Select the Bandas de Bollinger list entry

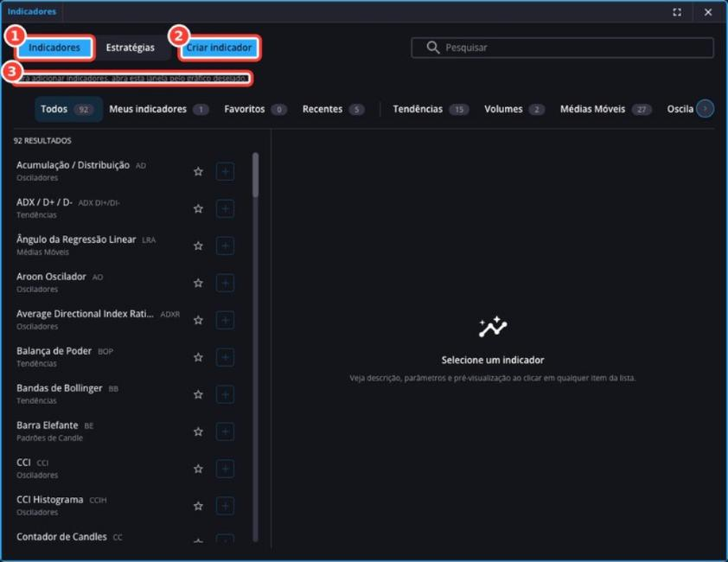tap(124, 394)
